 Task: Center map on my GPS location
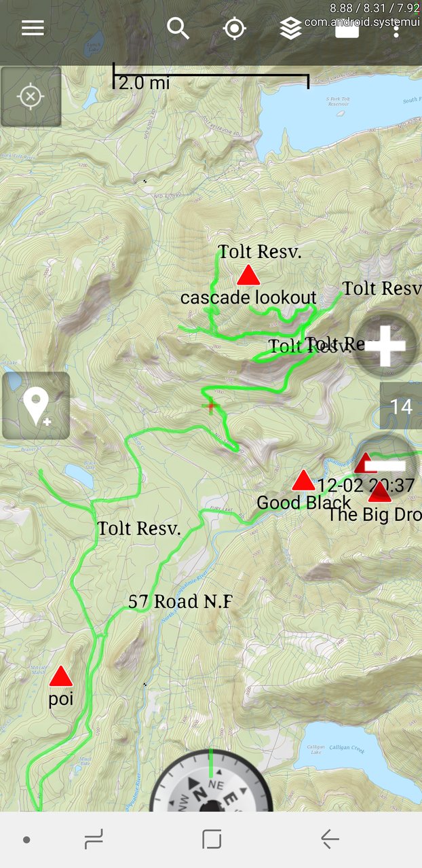[235, 29]
